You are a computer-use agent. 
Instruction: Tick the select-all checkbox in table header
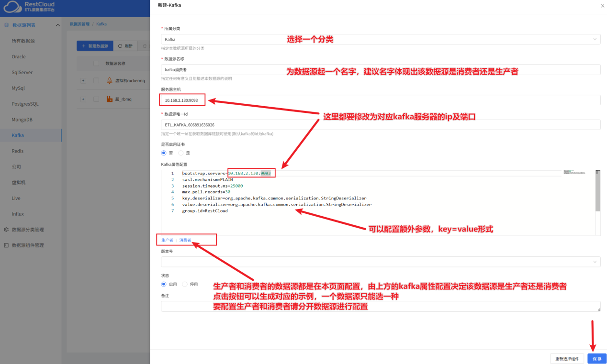point(96,63)
